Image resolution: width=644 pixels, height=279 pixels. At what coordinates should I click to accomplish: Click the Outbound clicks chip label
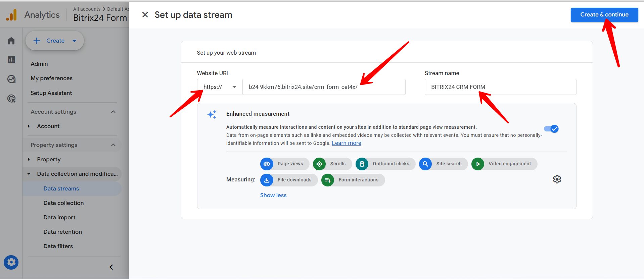(x=391, y=164)
